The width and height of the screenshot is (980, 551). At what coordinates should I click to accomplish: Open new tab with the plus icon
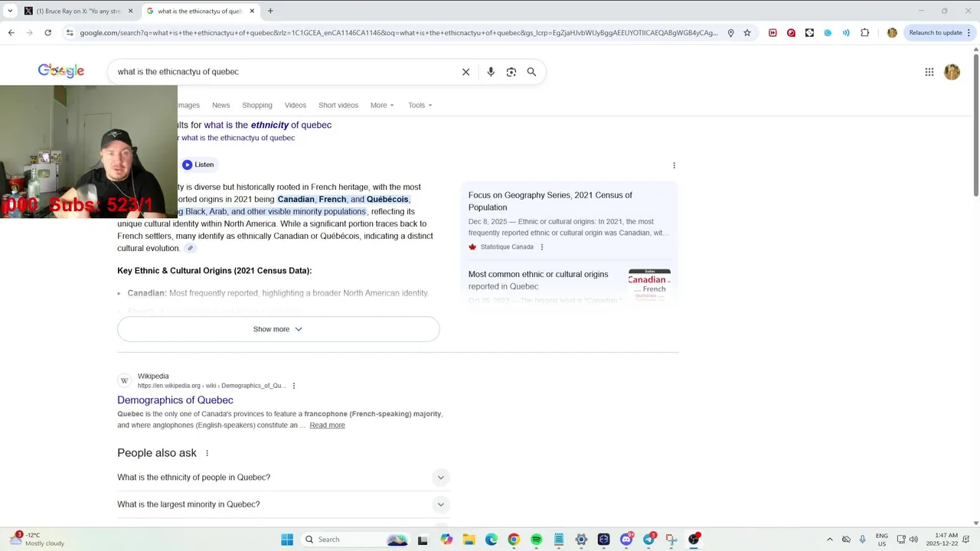point(270,11)
